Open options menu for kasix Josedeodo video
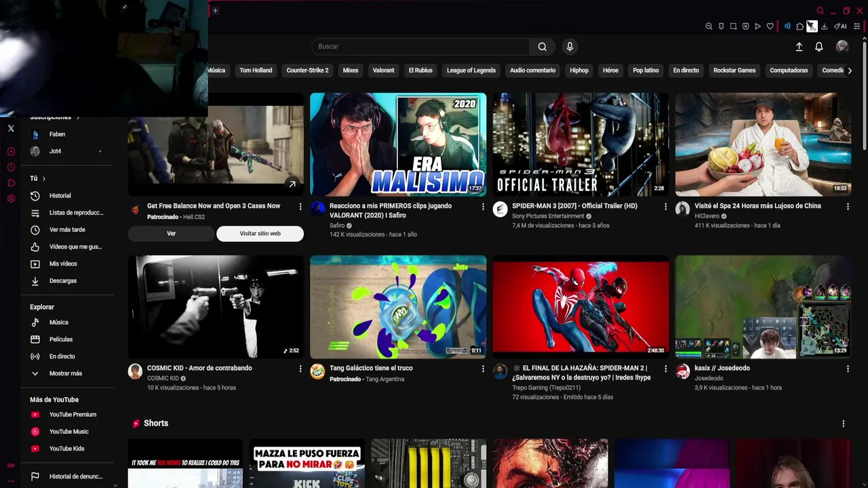 tap(848, 369)
